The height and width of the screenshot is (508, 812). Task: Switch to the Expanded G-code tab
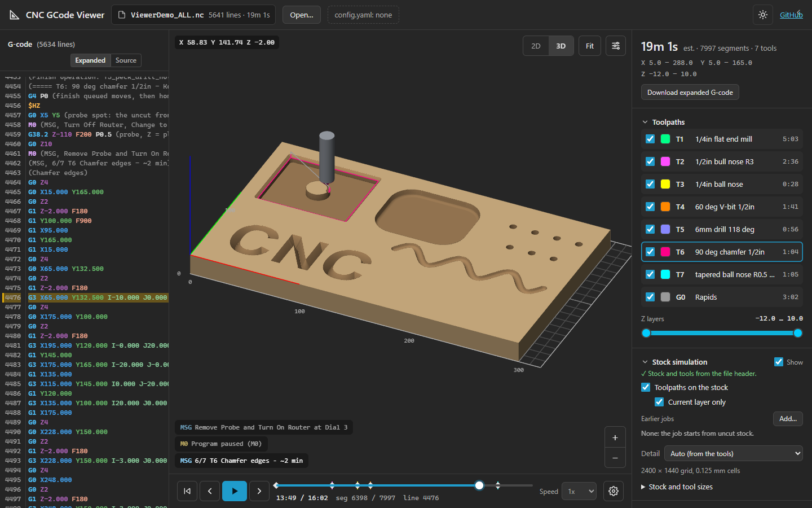point(90,60)
